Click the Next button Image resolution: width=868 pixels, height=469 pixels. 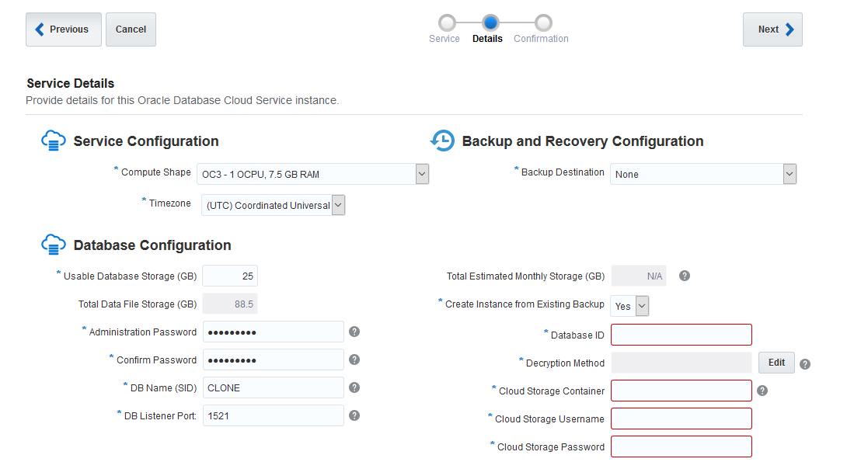pyautogui.click(x=772, y=30)
